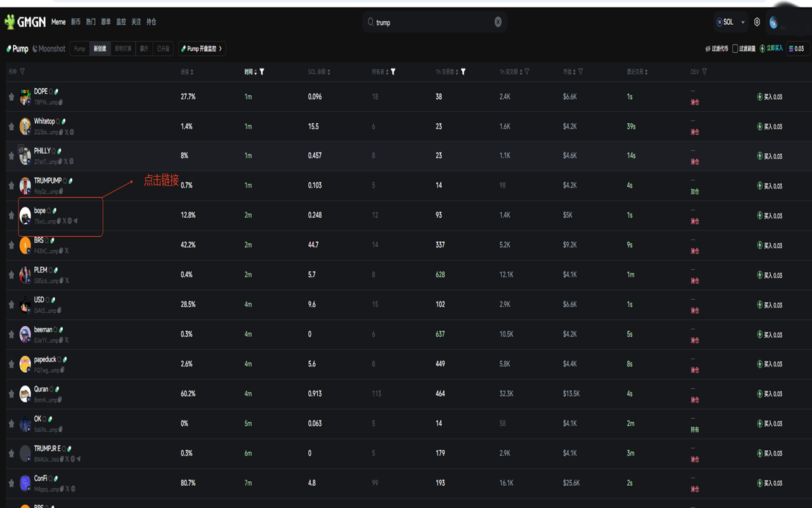Open the settings hexagon icon near SOL
The height and width of the screenshot is (508, 812).
pos(757,22)
